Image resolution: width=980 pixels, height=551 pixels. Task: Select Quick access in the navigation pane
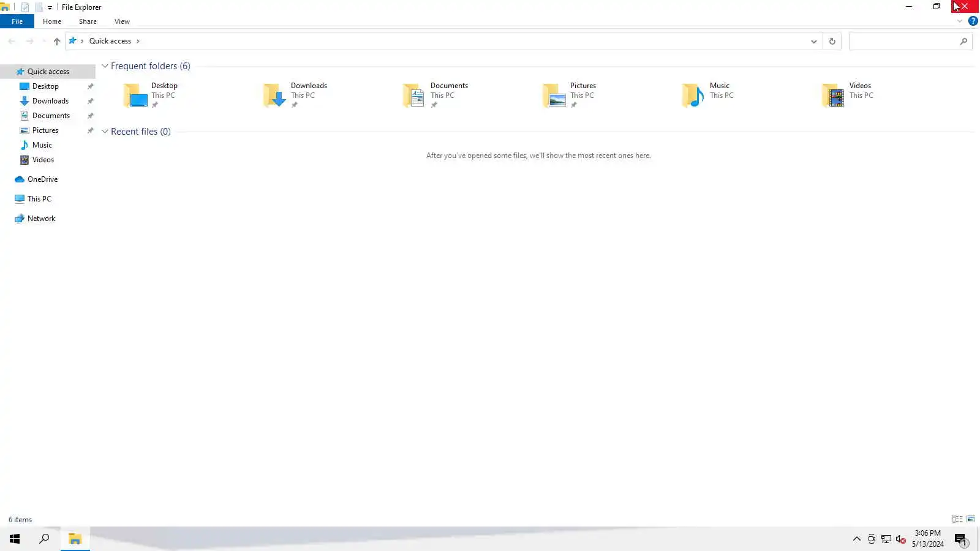(x=48, y=72)
